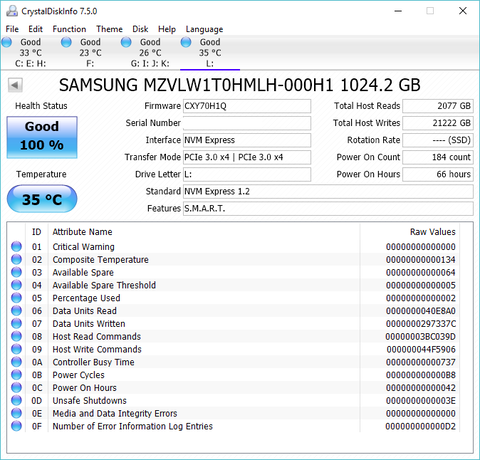Click raw value 00000003BC039D
This screenshot has height=460, width=480.
pos(420,336)
